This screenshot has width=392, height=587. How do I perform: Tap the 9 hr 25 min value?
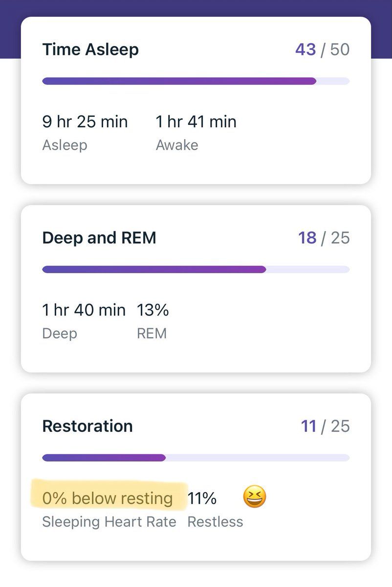pos(85,121)
